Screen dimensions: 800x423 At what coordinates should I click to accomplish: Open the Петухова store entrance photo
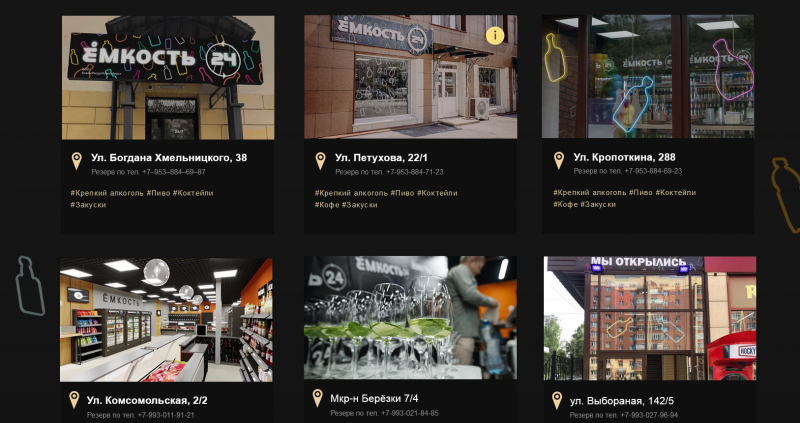tap(410, 77)
